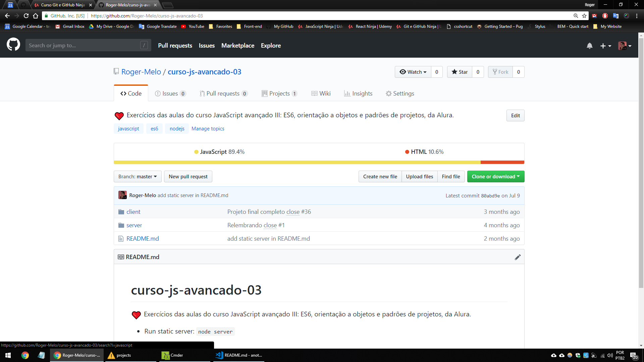644x362 pixels.
Task: Select the javascript topic tag
Action: [128, 129]
